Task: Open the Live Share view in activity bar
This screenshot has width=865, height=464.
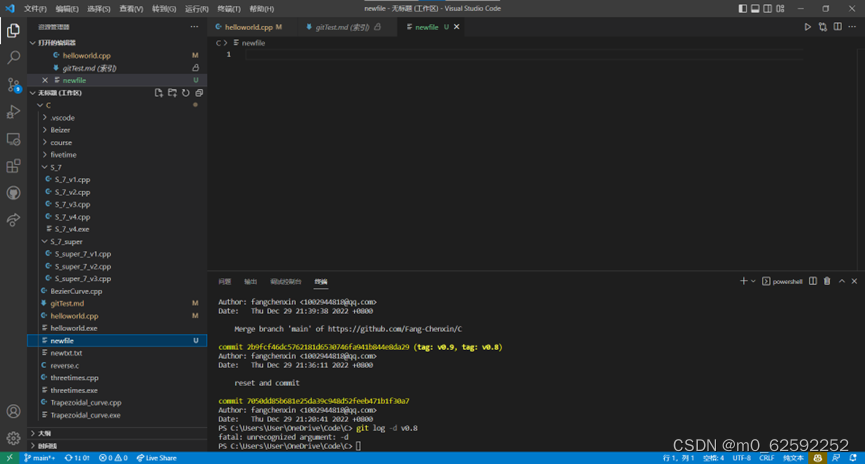Action: (x=13, y=220)
